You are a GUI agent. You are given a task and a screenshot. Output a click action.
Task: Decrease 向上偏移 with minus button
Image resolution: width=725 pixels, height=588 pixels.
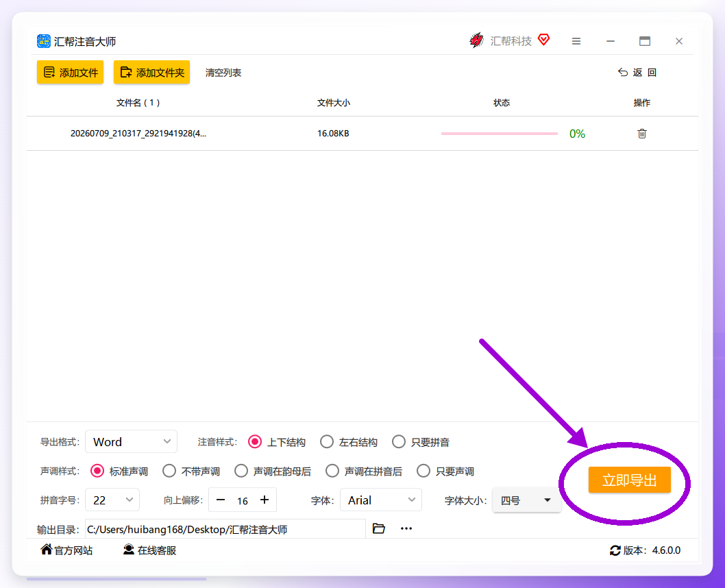tap(221, 500)
